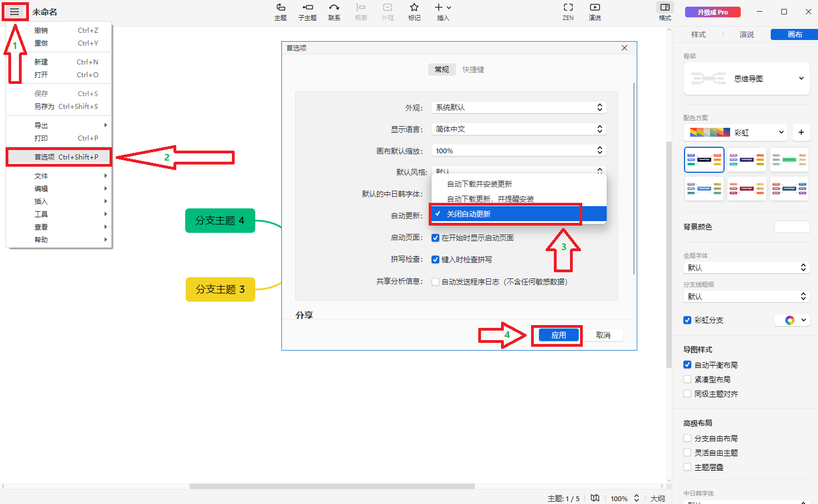This screenshot has height=504, width=818.
Task: Switch to the 常规 tab
Action: click(x=442, y=69)
